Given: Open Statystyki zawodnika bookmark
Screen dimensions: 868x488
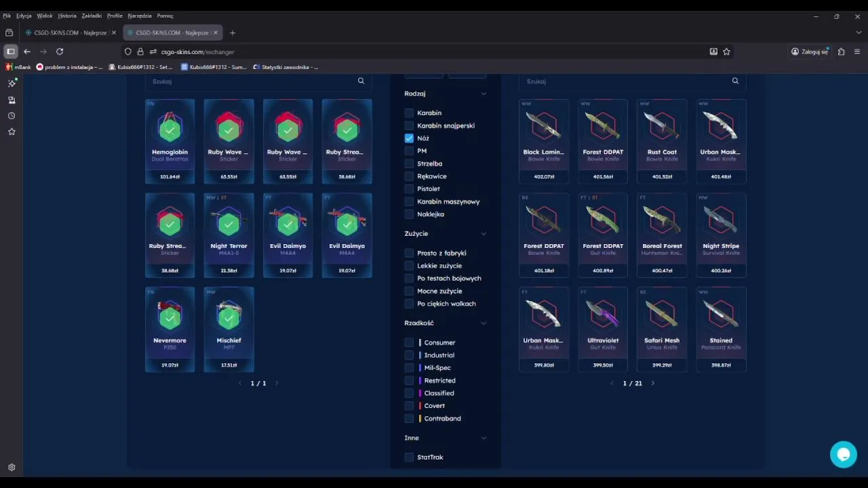Looking at the screenshot, I should tap(285, 67).
